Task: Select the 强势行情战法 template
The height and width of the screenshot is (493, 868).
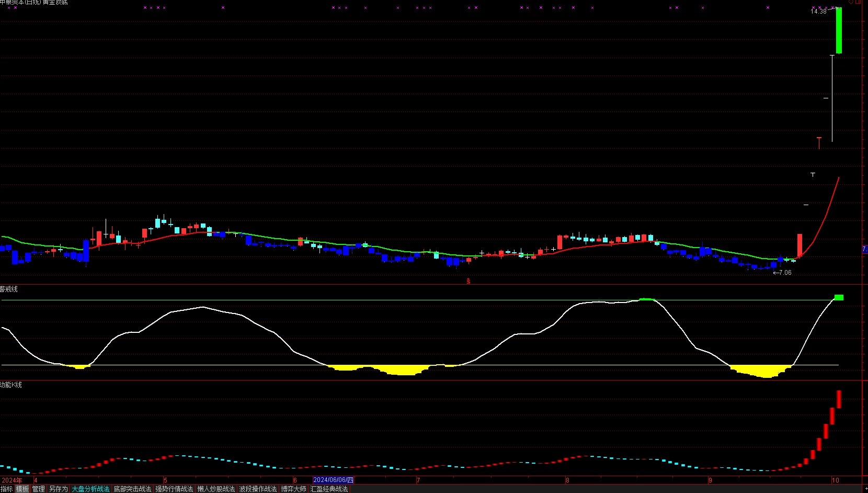Action: click(x=175, y=489)
